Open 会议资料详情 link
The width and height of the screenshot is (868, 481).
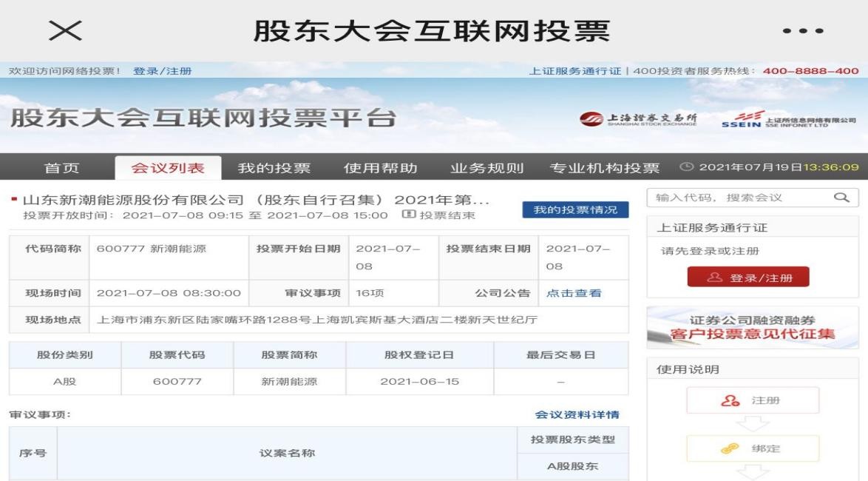coord(577,414)
